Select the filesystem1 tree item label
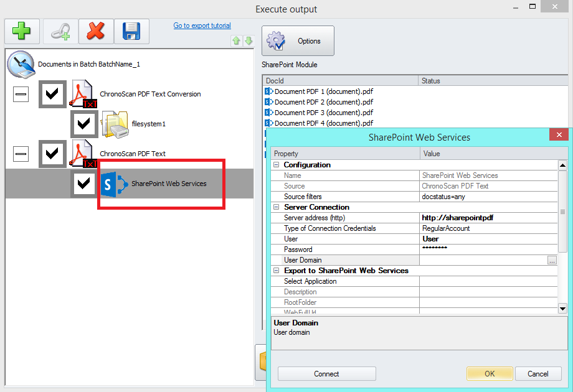This screenshot has width=573, height=392. [x=149, y=124]
